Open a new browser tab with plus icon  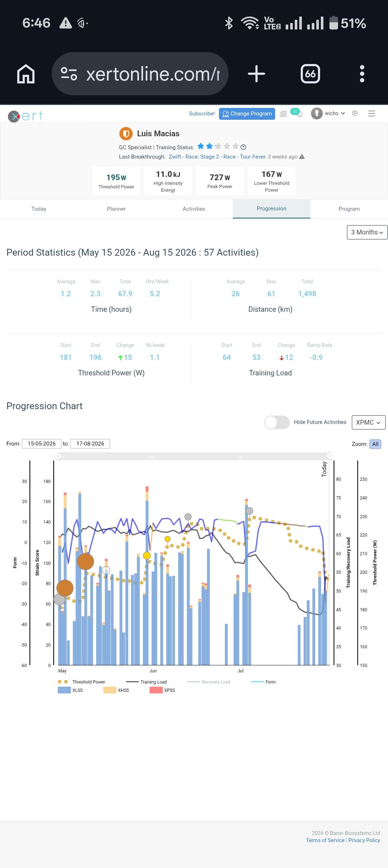point(257,74)
